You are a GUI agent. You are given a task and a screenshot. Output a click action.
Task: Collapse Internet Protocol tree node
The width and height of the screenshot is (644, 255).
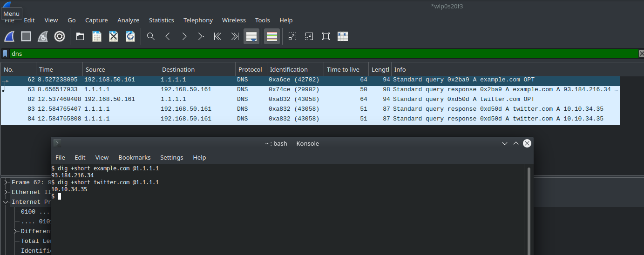coord(6,202)
